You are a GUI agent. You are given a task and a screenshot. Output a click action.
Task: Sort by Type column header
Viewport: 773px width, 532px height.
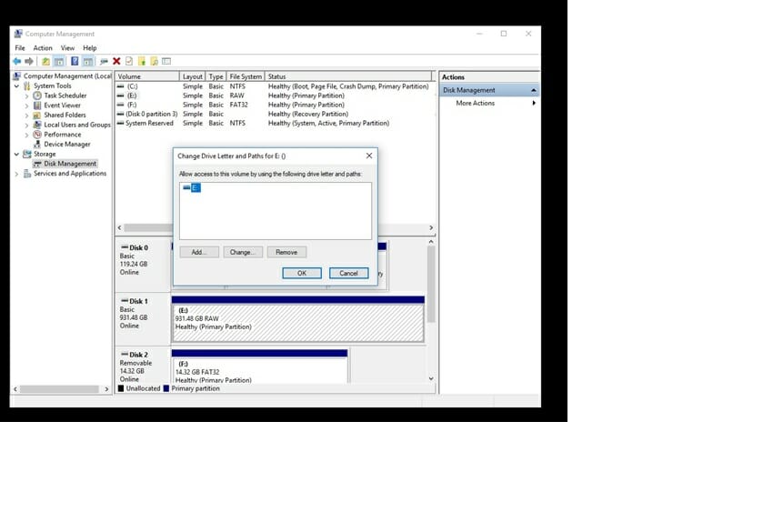pos(216,76)
